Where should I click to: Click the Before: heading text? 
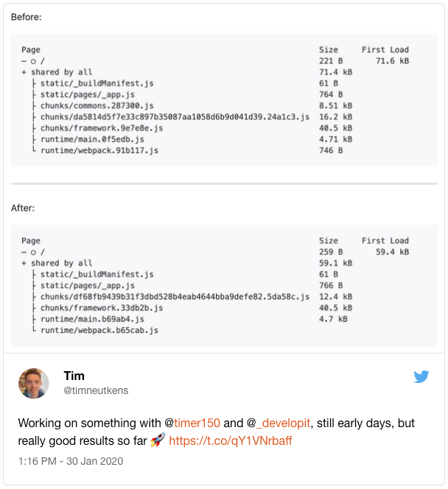click(27, 17)
